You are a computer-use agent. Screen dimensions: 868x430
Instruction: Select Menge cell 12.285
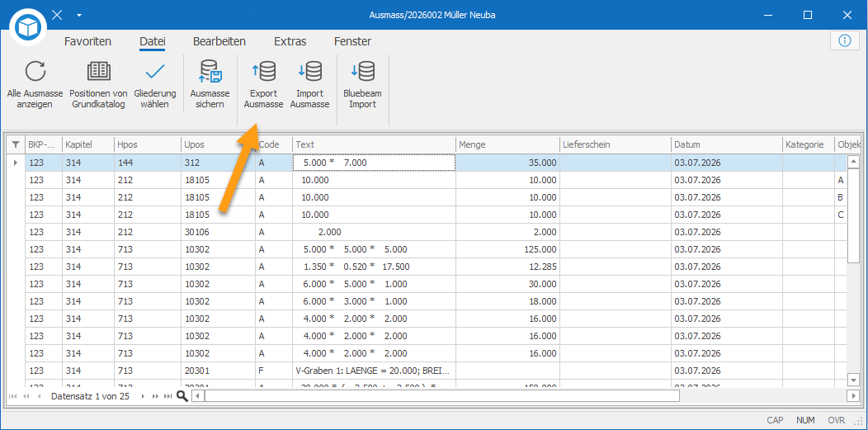click(x=507, y=267)
